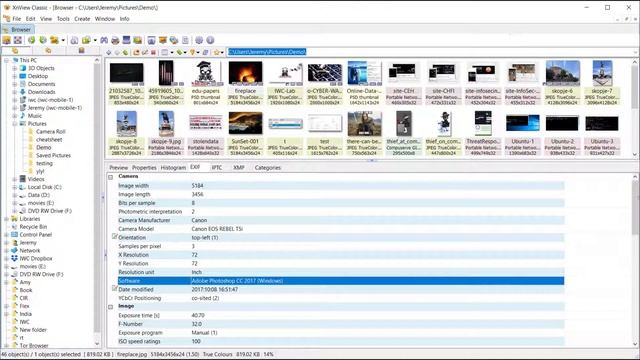The height and width of the screenshot is (360, 640).
Task: Select the skopje-6 thumbnail
Action: coord(562,83)
